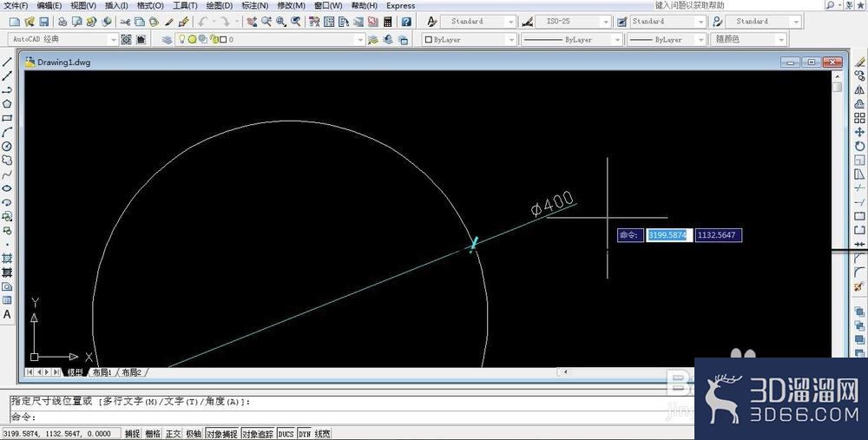Image resolution: width=868 pixels, height=440 pixels.
Task: Expand the AutoCAD 经典 workspace dropdown
Action: coord(63,39)
